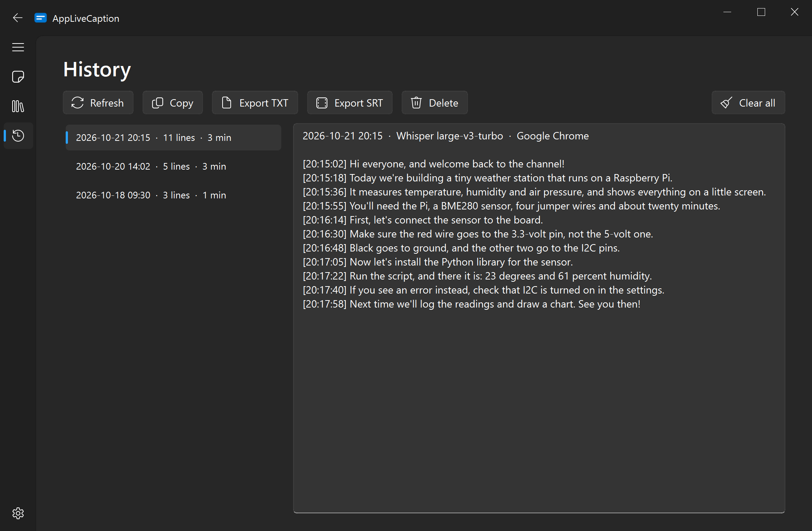Select the 2026-10-20 14:02 session
Image resolution: width=812 pixels, height=531 pixels.
(x=173, y=166)
